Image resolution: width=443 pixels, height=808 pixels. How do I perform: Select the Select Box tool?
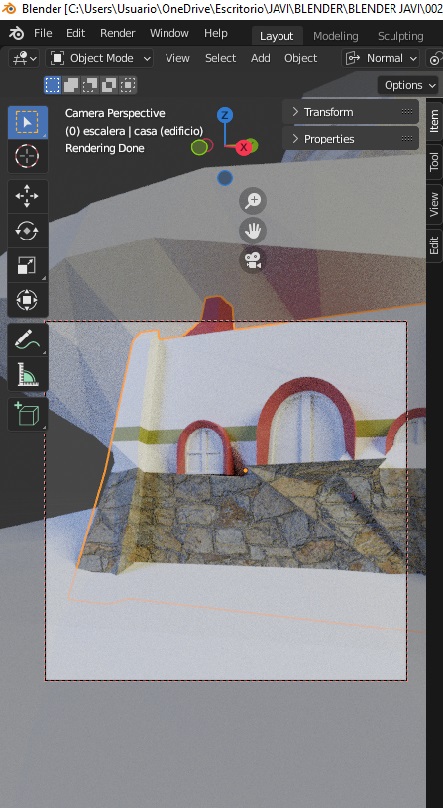pos(27,123)
